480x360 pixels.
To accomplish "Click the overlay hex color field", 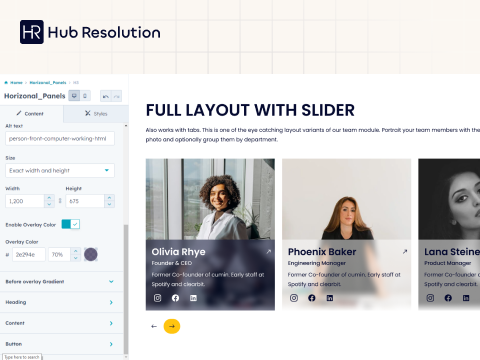I will coord(29,254).
